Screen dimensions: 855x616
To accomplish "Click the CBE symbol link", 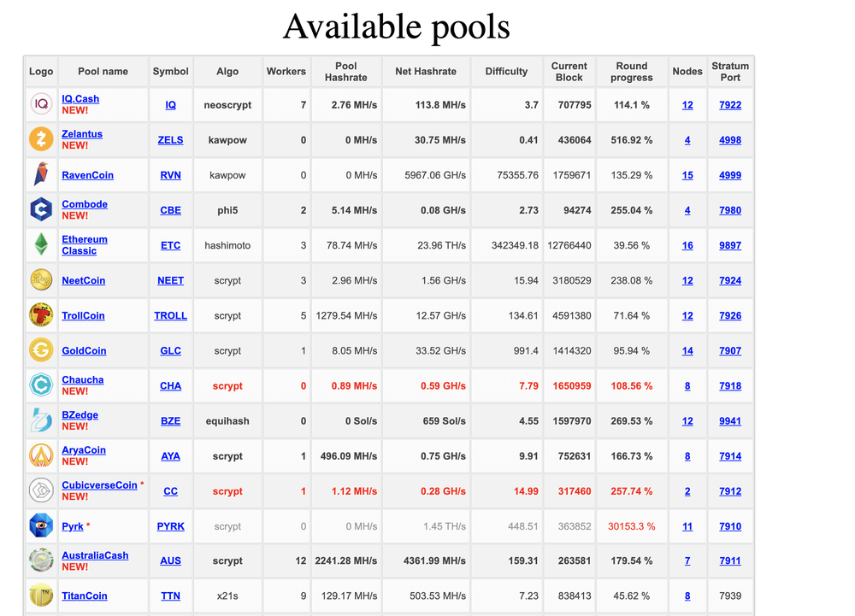I will pyautogui.click(x=171, y=210).
